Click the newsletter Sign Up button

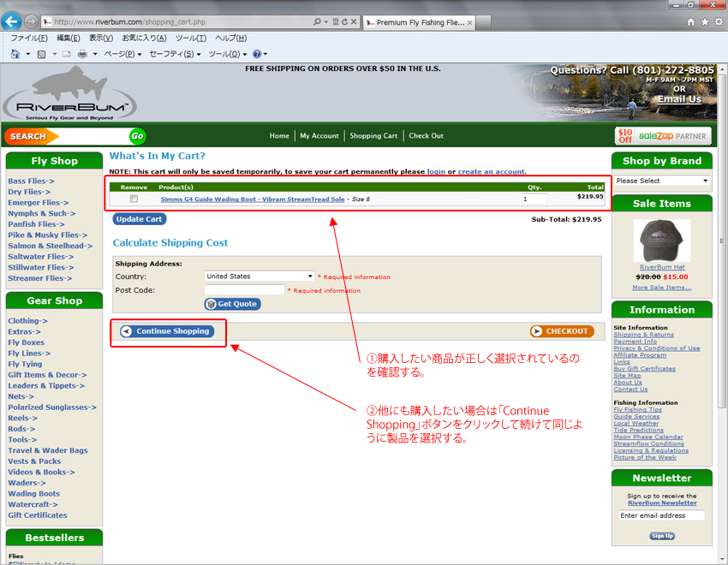(x=662, y=536)
